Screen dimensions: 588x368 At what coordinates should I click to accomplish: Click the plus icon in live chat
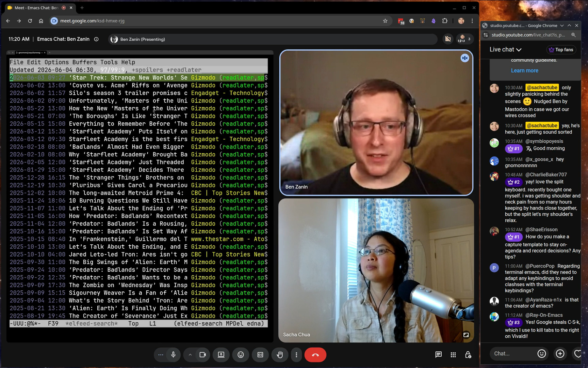tap(560, 354)
